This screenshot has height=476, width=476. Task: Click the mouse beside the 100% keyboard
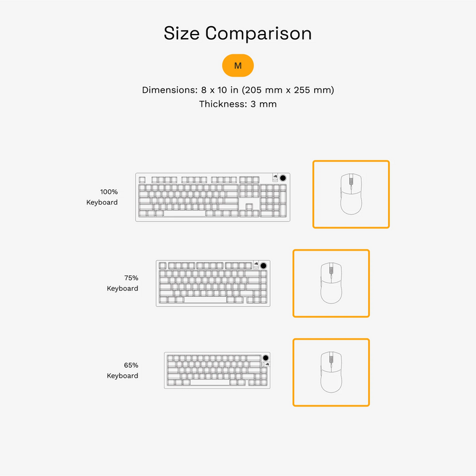pos(351,194)
